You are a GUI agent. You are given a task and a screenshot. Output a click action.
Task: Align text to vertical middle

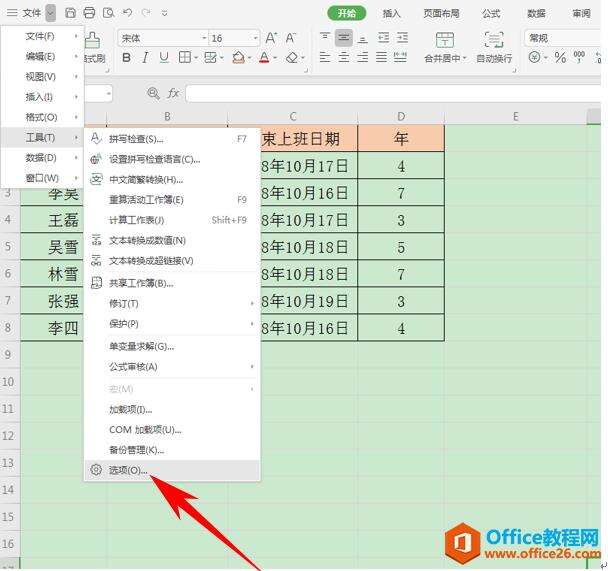tap(344, 38)
